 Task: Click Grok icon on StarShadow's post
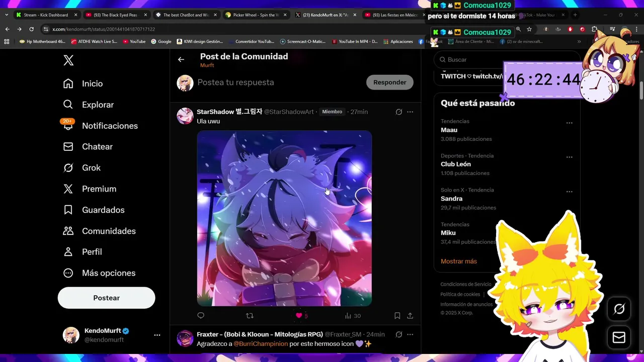(399, 112)
